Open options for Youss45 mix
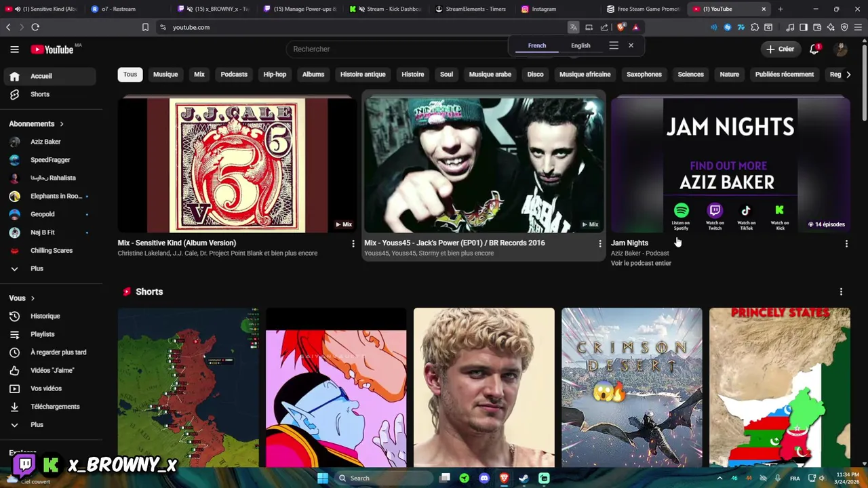The height and width of the screenshot is (488, 868). (x=599, y=243)
